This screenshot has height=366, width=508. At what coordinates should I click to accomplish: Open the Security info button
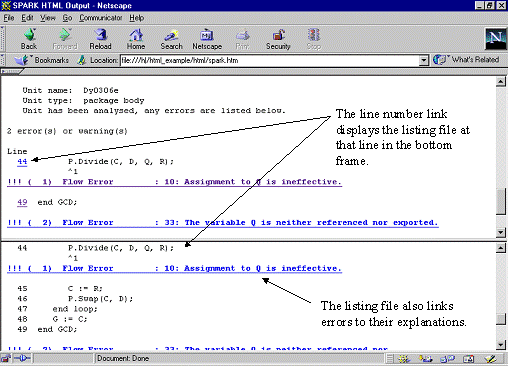click(278, 39)
